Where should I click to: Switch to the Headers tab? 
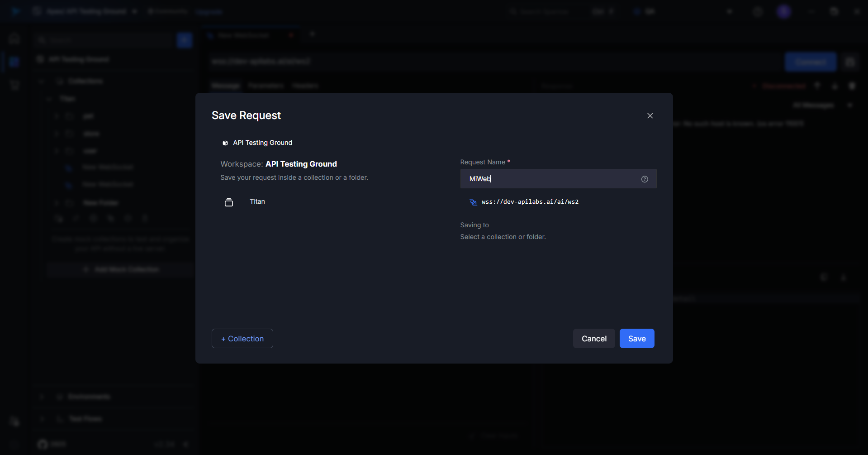(x=305, y=86)
